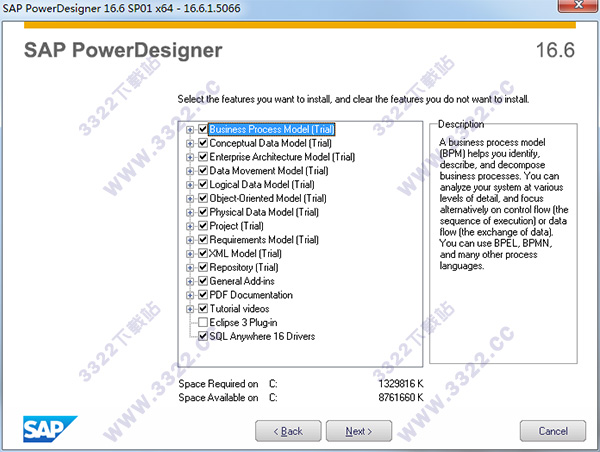
Task: Toggle Project (Trial) checkbox
Action: click(203, 225)
